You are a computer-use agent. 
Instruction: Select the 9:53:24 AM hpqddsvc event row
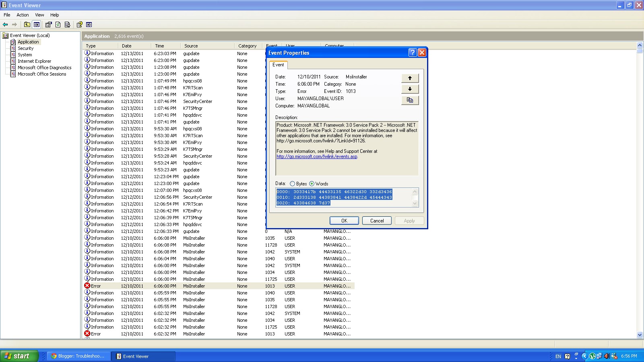click(219, 163)
